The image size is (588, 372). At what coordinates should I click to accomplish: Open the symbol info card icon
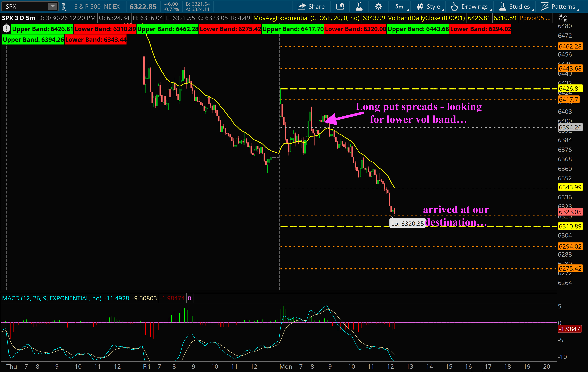click(340, 7)
